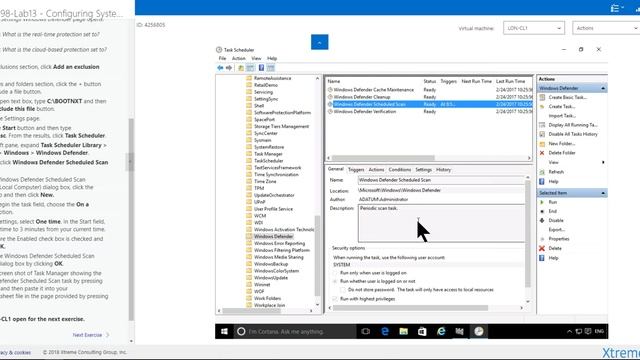Go forward with the toolbar Forward arrow
This screenshot has width=640, height=360.
tap(229, 68)
